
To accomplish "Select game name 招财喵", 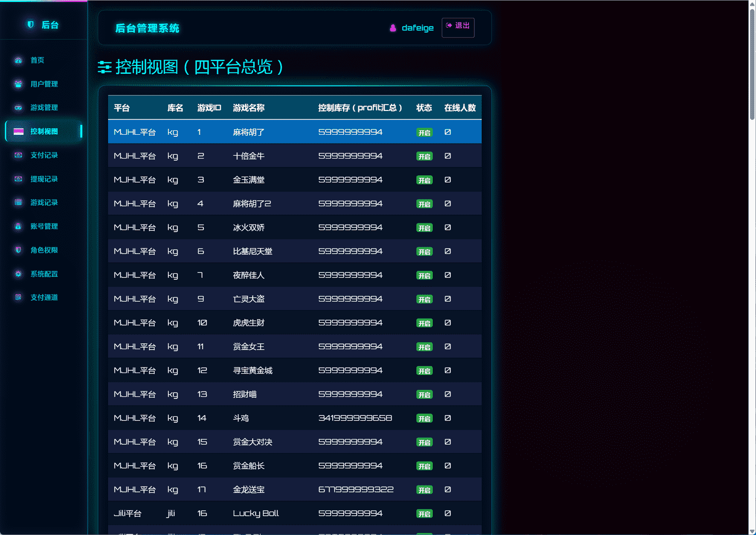I will (x=245, y=394).
